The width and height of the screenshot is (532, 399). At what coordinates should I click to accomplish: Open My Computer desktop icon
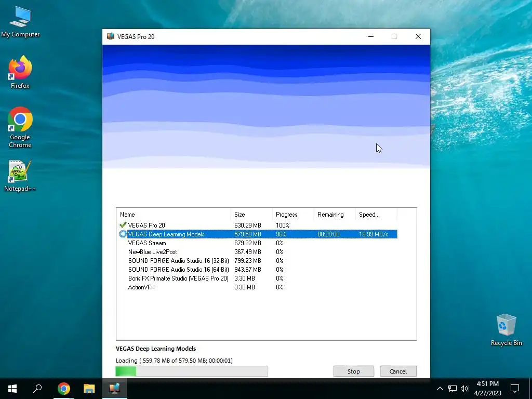click(x=20, y=21)
